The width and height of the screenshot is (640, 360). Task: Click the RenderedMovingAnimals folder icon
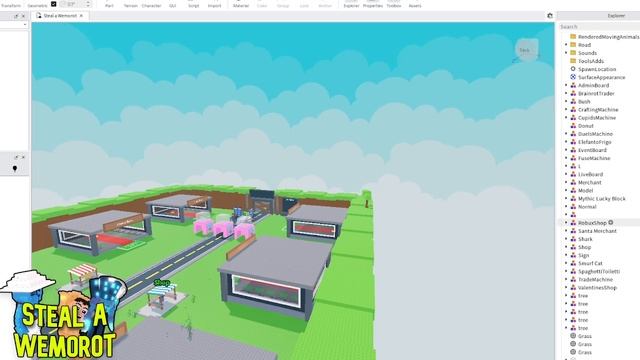(573, 37)
